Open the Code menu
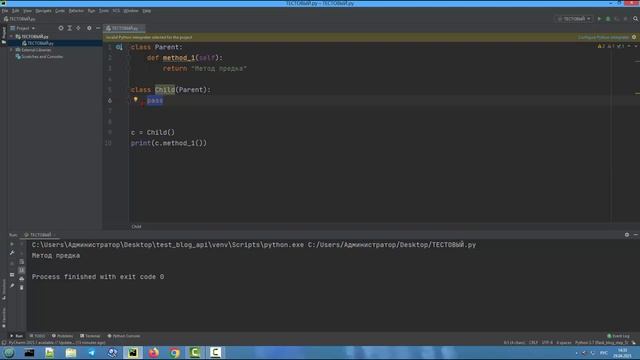Viewport: 640px width, 360px height. coord(60,11)
